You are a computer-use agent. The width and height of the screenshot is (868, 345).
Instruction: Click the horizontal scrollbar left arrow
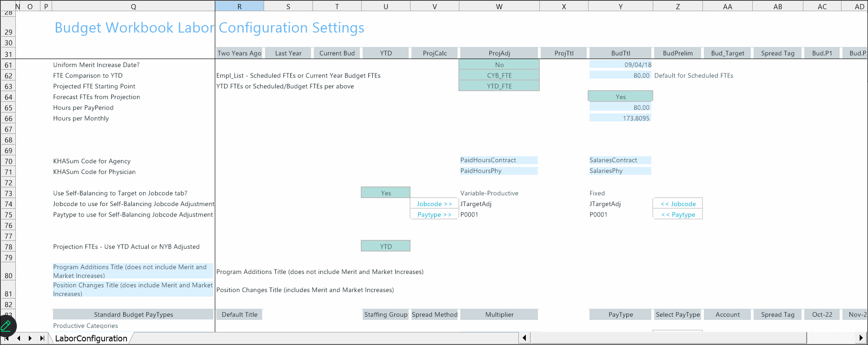pyautogui.click(x=524, y=338)
